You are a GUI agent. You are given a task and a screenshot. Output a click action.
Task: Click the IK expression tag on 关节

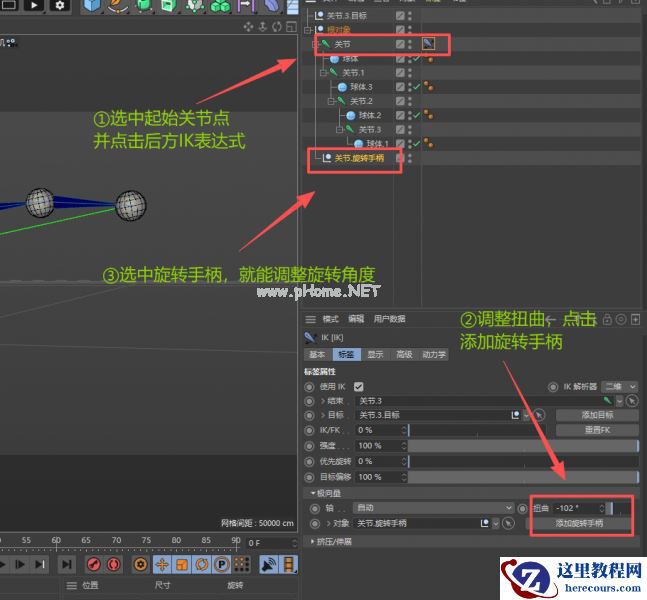[428, 43]
